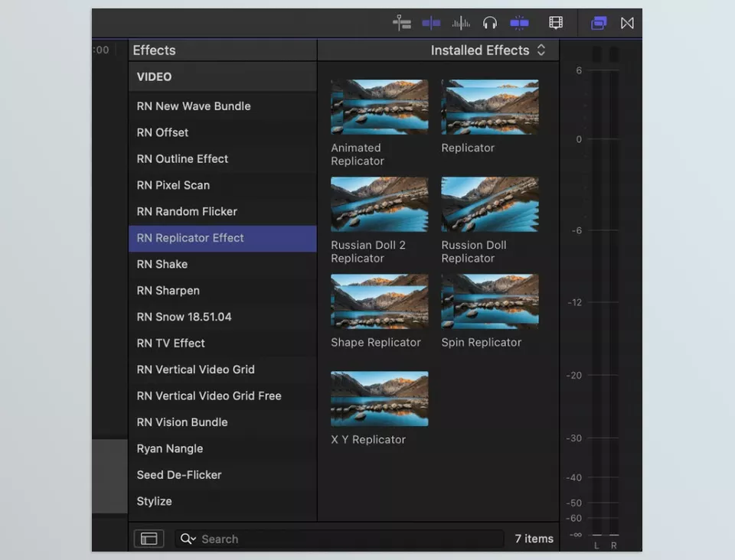
Task: Toggle solo headphones icon
Action: tap(490, 22)
